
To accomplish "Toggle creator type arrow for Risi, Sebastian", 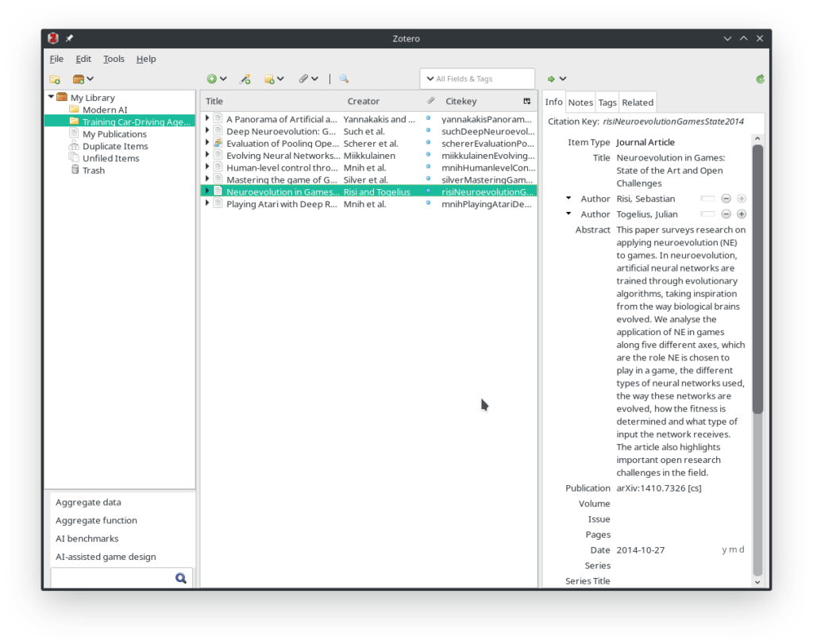I will pyautogui.click(x=568, y=198).
